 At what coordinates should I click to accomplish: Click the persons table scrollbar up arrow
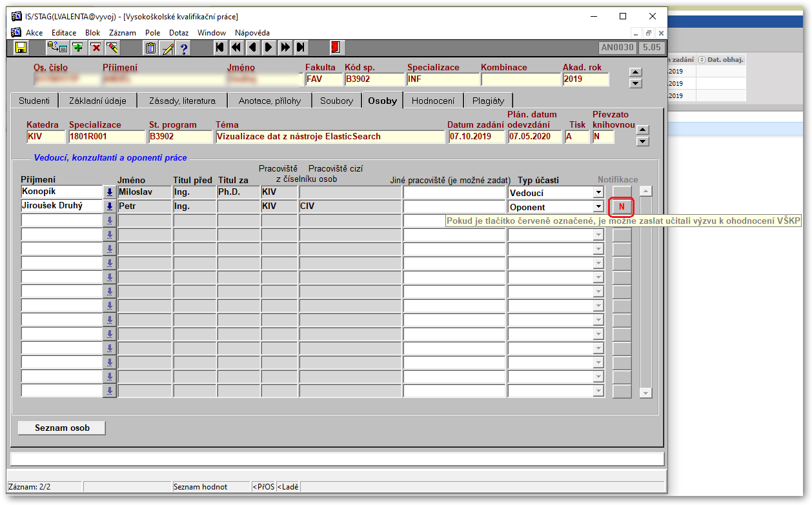point(646,191)
